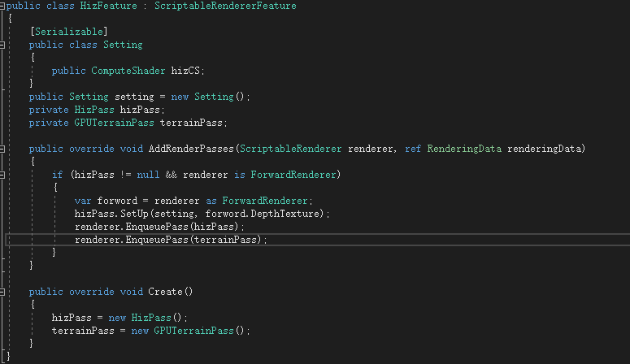Click the 'public Setting setting' field name
The height and width of the screenshot is (364, 630).
(x=134, y=97)
